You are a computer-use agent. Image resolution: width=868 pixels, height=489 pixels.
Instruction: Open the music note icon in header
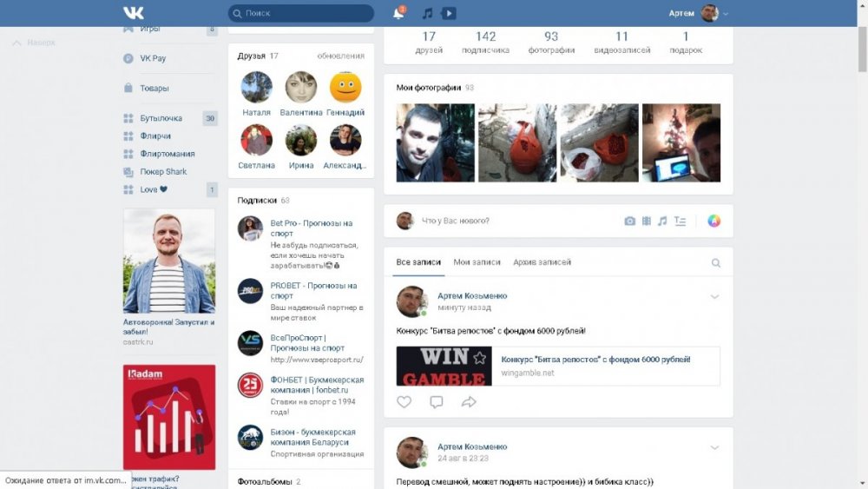pos(427,13)
